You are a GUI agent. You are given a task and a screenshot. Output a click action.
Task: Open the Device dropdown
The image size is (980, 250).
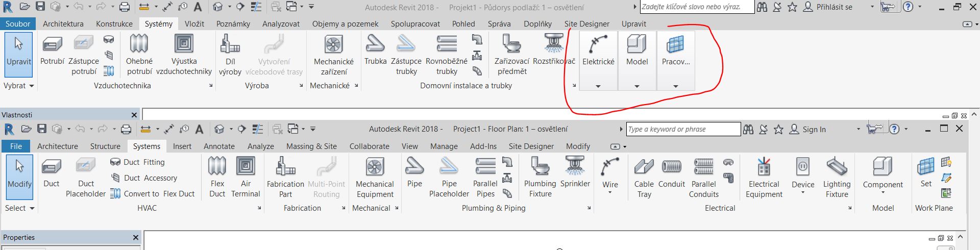tap(803, 193)
